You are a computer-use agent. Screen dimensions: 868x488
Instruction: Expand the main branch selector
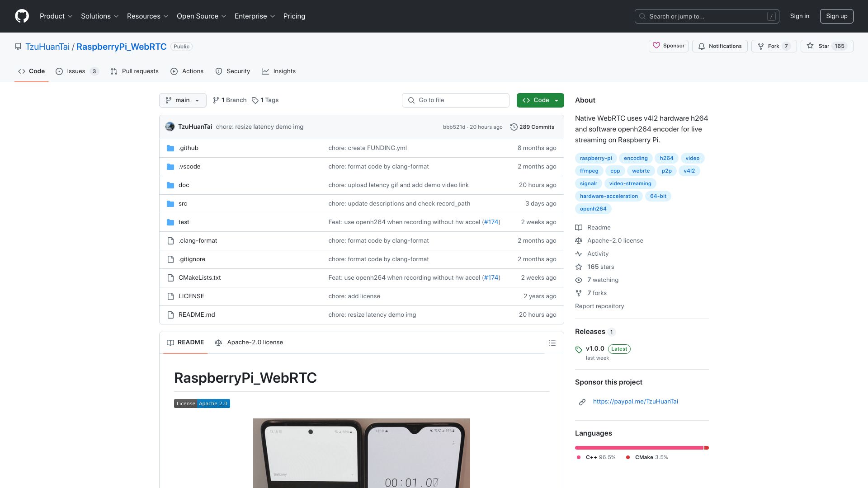[x=183, y=100]
